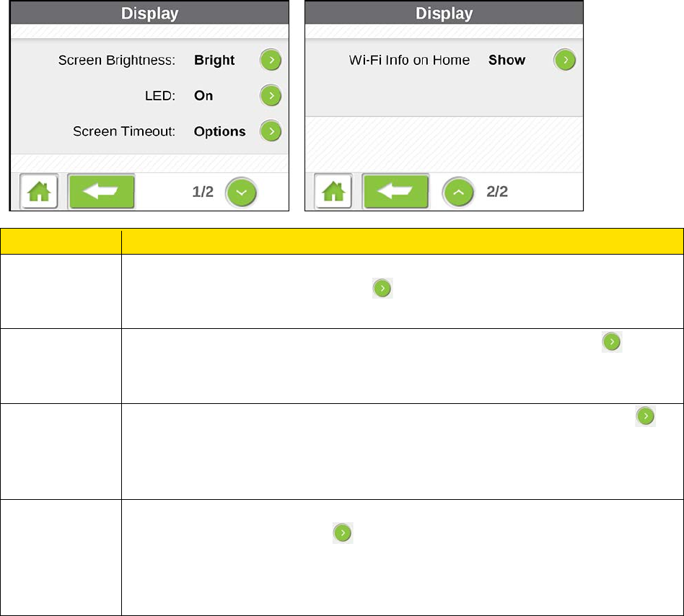
Task: Open Wi-Fi Info on Home setting arrow
Action: click(x=565, y=60)
